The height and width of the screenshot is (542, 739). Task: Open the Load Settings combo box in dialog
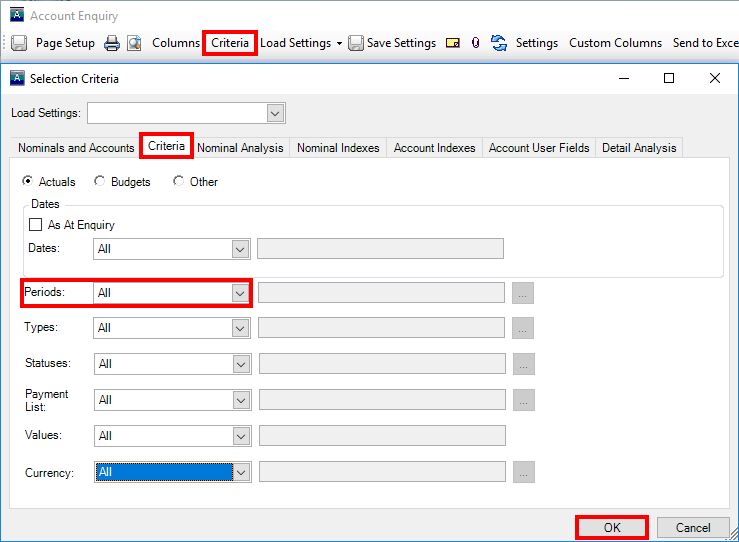point(275,113)
